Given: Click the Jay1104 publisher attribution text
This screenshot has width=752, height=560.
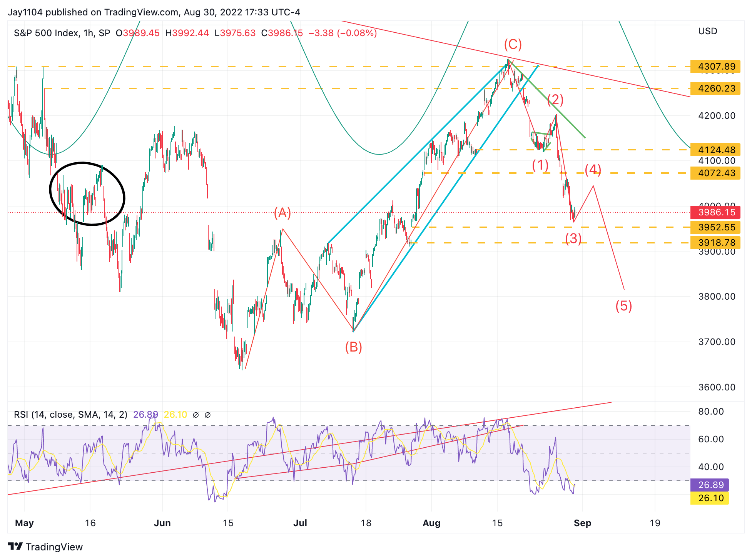Looking at the screenshot, I should 154,12.
